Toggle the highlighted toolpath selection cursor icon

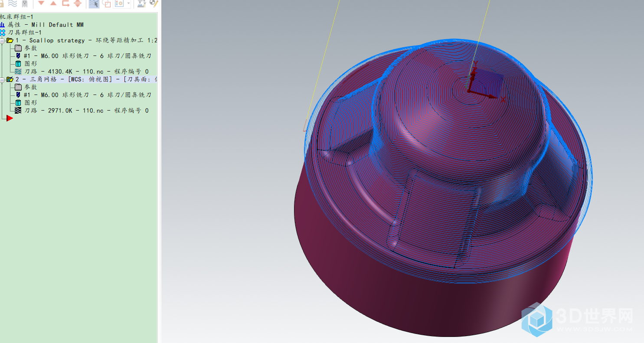(94, 4)
